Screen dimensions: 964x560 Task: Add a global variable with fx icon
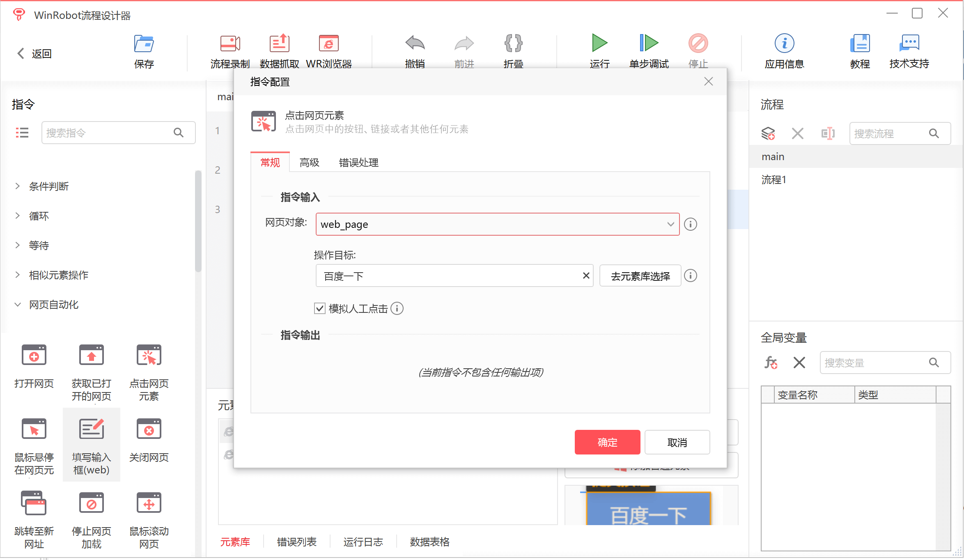pos(771,363)
